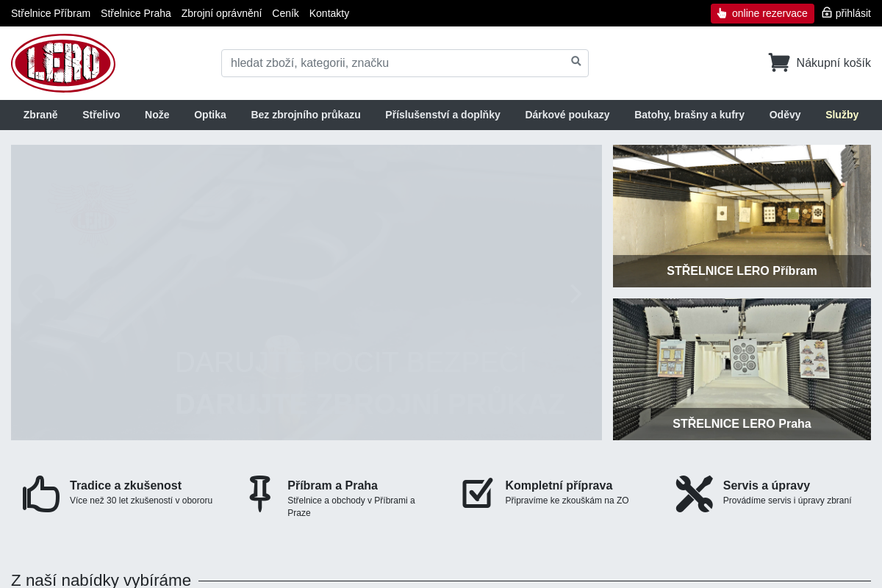Go to next carousel slide arrow
882x588 pixels.
pos(576,294)
